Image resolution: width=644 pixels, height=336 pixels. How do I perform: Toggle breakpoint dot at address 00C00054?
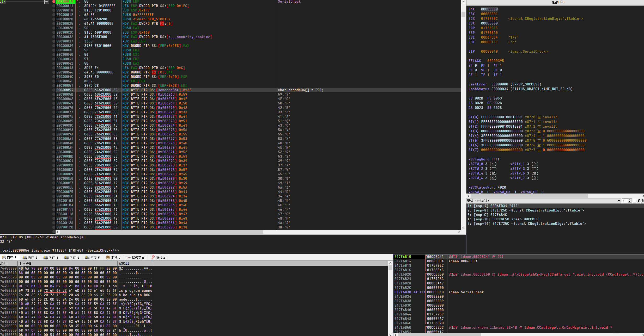pyautogui.click(x=54, y=90)
